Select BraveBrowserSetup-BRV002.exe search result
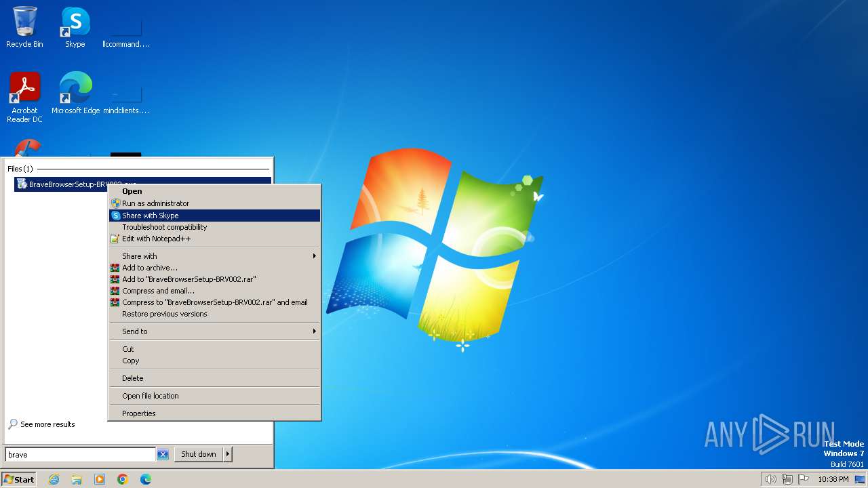The image size is (868, 488). point(142,184)
